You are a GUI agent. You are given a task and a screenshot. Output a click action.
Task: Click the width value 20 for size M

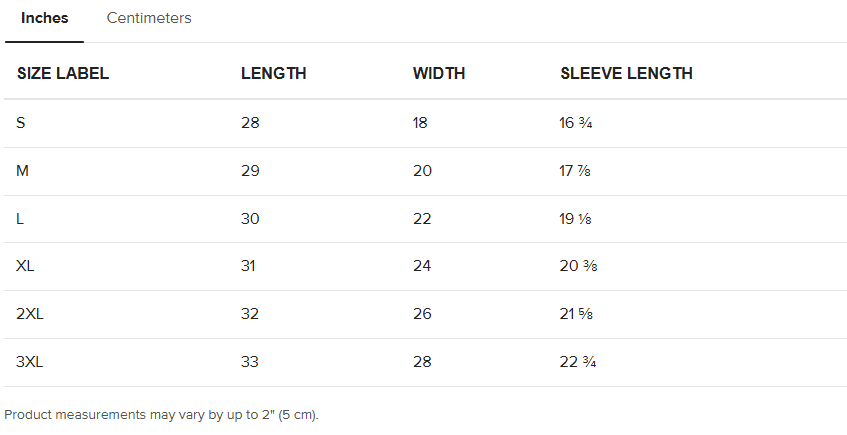coord(422,171)
